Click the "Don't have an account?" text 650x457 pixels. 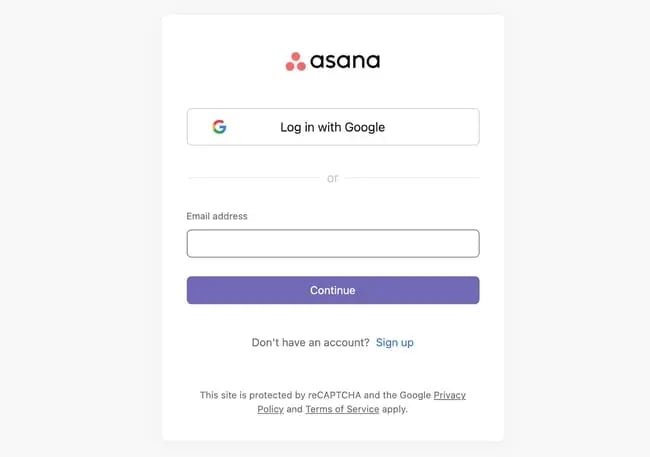[x=310, y=342]
